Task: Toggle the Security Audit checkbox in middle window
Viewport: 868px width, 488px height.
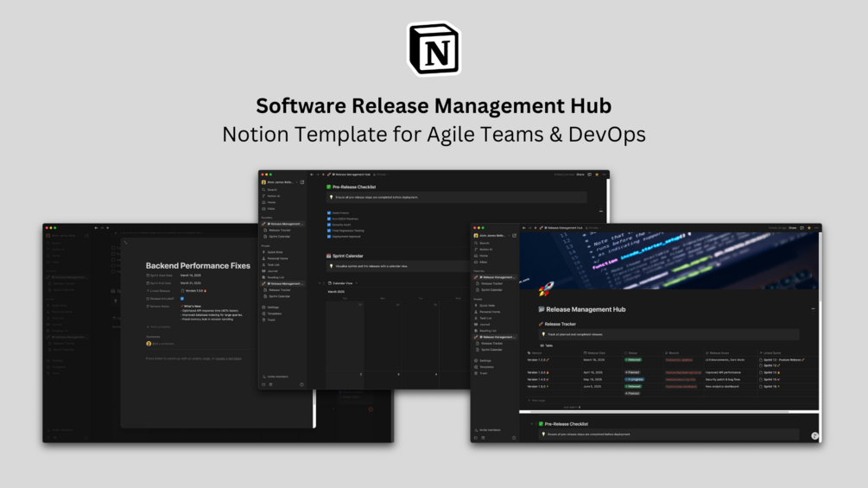Action: click(x=329, y=225)
